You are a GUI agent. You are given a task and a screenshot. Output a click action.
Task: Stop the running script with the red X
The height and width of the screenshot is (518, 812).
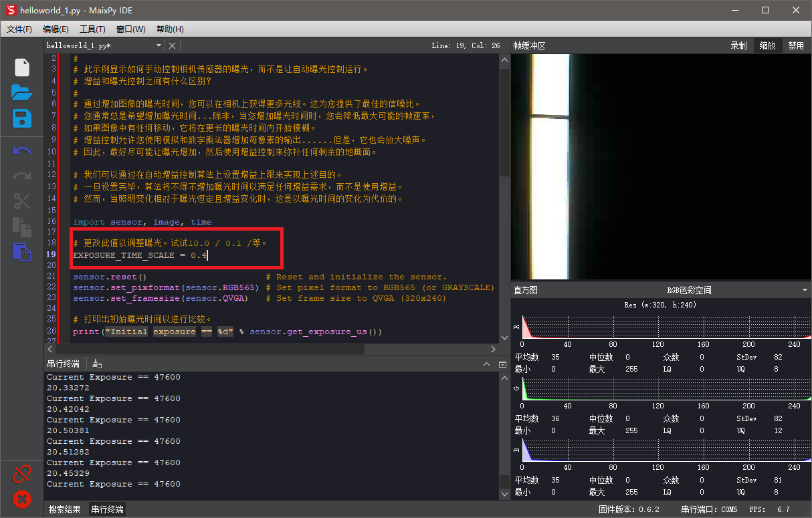21,499
